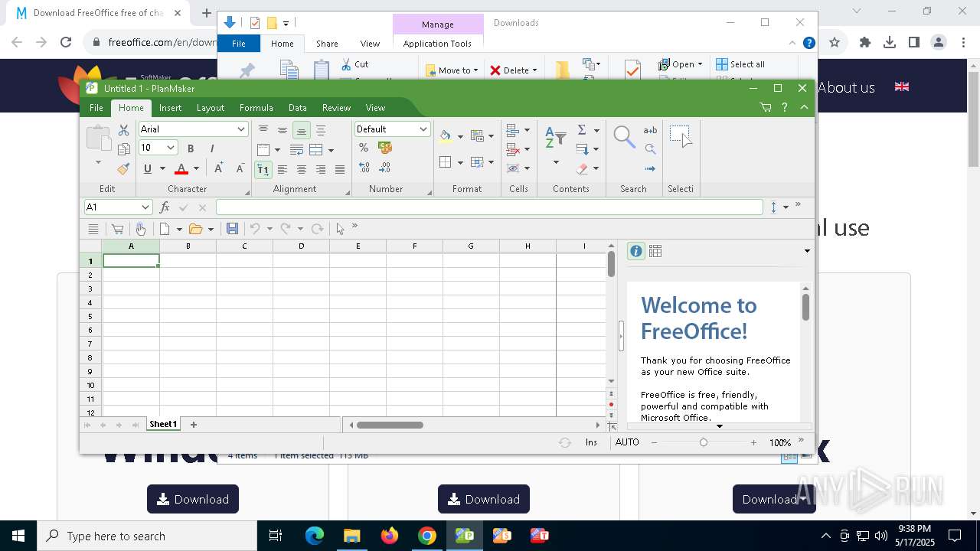Click the delete cells icon
The height and width of the screenshot is (551, 980).
coord(513,149)
